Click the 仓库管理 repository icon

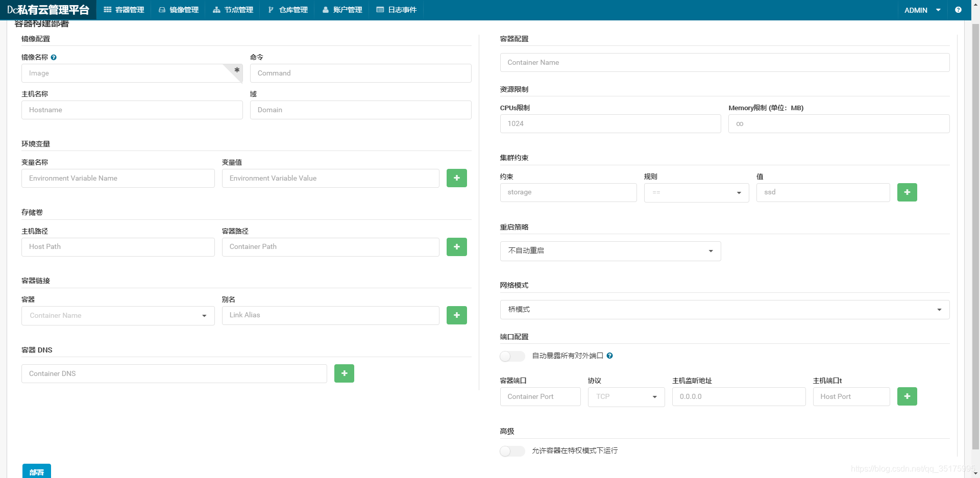[271, 10]
